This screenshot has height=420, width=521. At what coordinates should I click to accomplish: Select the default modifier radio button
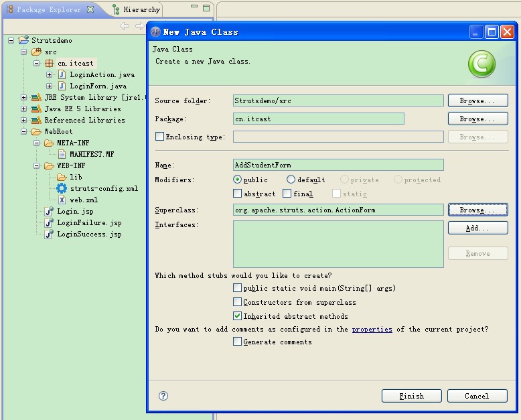(291, 180)
